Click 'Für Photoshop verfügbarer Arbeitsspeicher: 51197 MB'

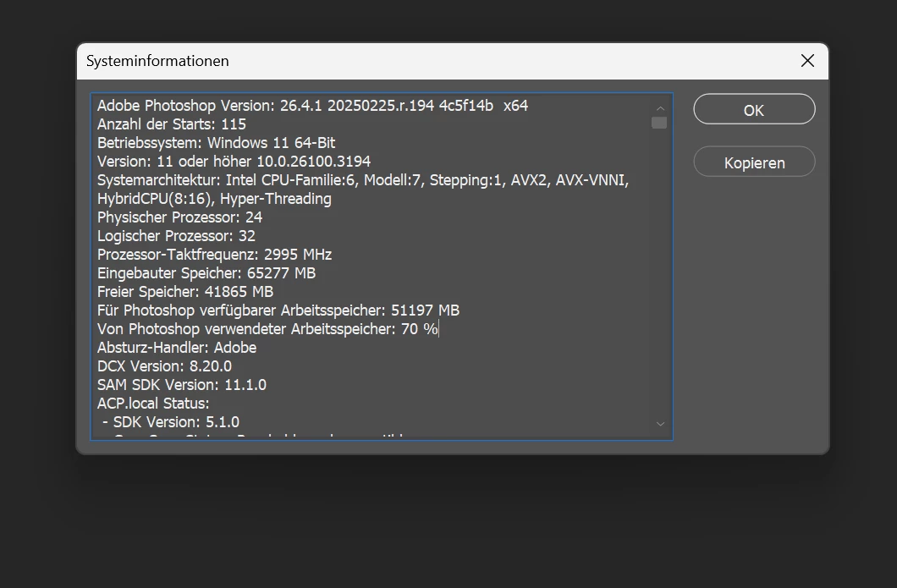[278, 310]
